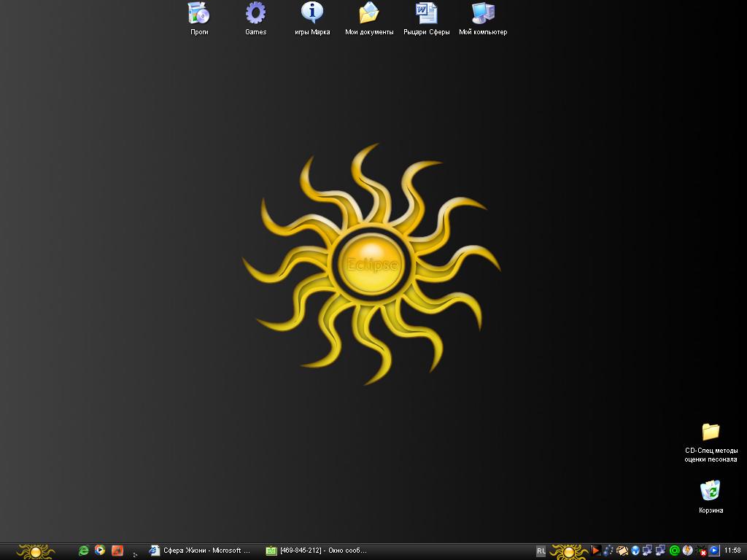Click the blue bubbles tray icon
The width and height of the screenshot is (747, 560).
pos(608,551)
